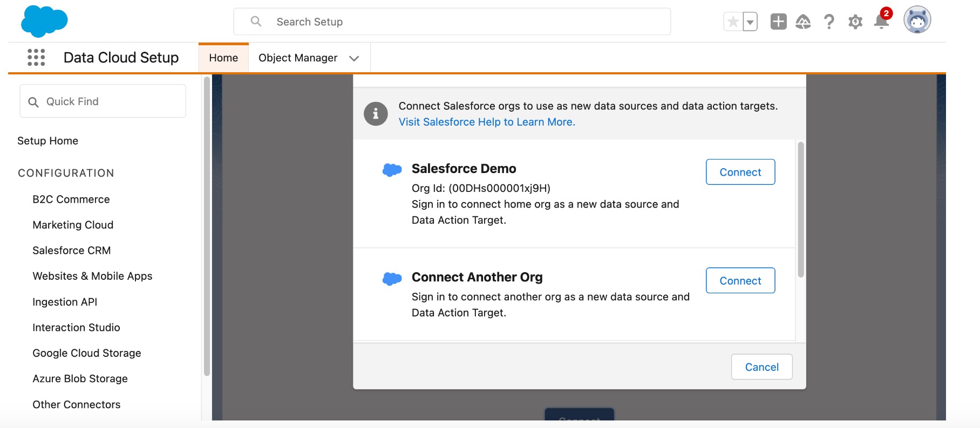980x428 pixels.
Task: Follow Visit Salesforce Help link
Action: [487, 122]
